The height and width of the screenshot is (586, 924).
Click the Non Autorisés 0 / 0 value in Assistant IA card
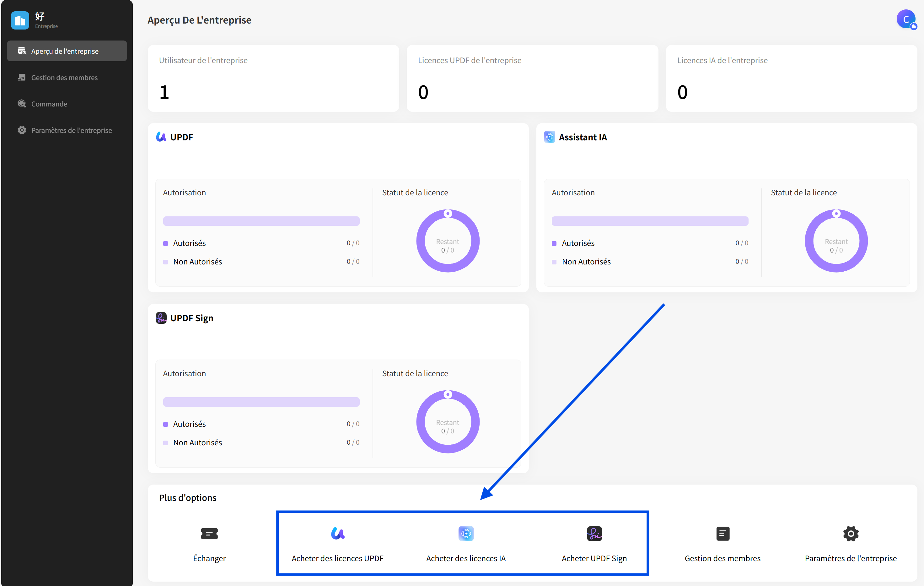tap(742, 262)
